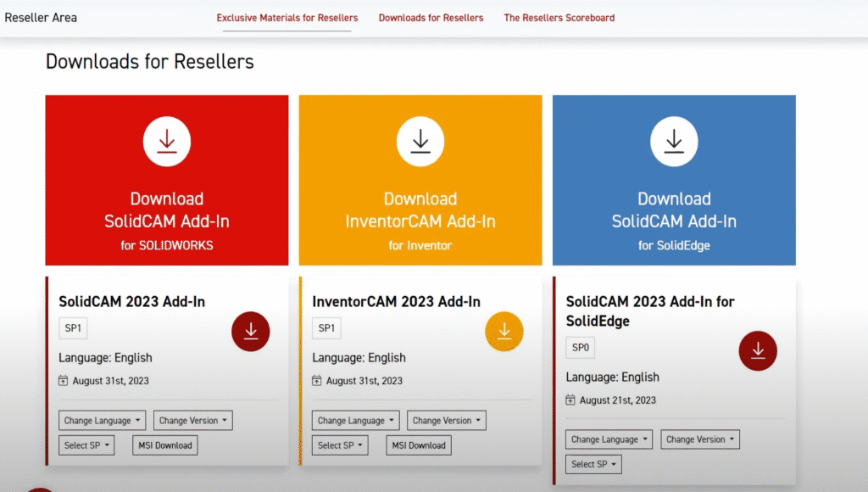Click 'Language: English' in the InventorCAM card
Viewport: 868px width, 492px height.
click(359, 358)
